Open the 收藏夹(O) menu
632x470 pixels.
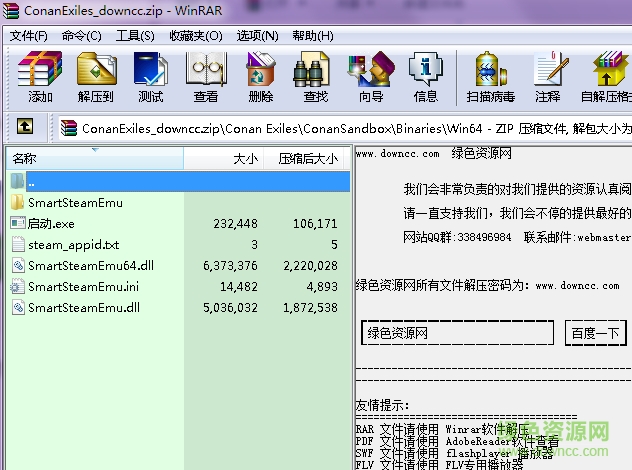(196, 36)
